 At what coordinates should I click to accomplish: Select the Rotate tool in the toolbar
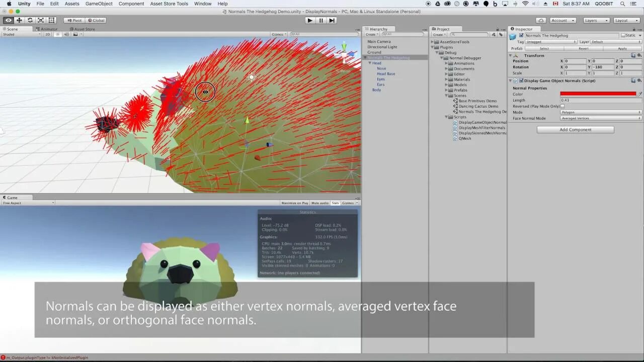coord(30,21)
